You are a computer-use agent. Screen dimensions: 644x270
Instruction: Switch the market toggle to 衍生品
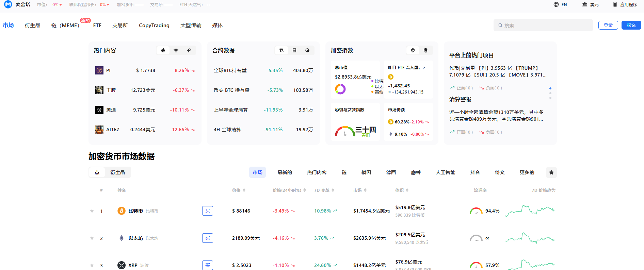(x=117, y=172)
